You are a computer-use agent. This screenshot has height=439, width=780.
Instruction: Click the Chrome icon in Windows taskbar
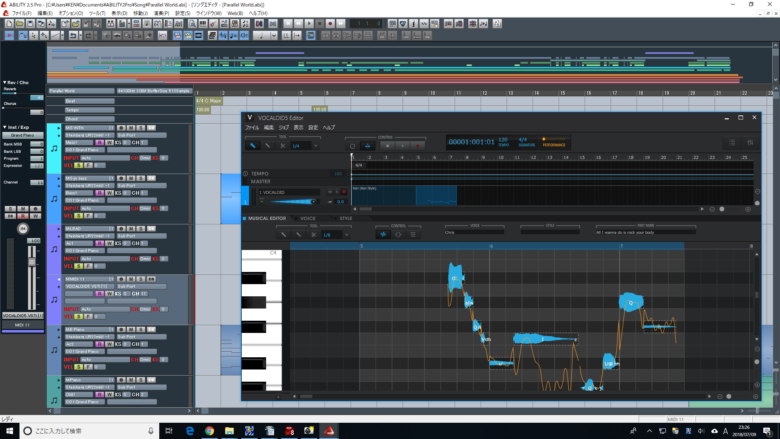pyautogui.click(x=211, y=431)
